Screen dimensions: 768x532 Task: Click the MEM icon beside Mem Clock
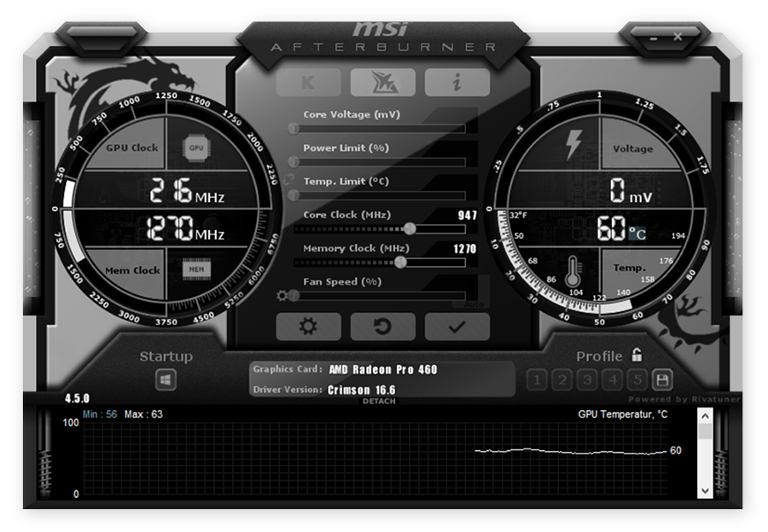click(x=195, y=268)
